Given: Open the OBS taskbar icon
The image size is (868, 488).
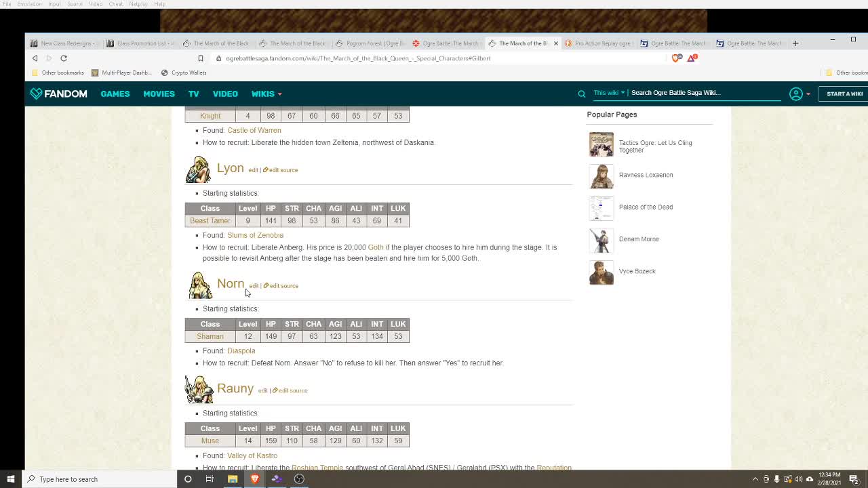Looking at the screenshot, I should [x=299, y=479].
